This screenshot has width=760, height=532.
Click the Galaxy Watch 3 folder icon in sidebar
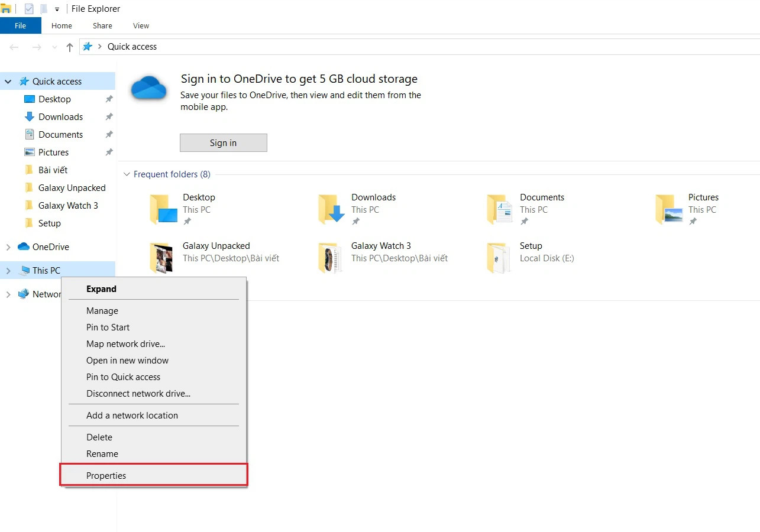pos(30,206)
